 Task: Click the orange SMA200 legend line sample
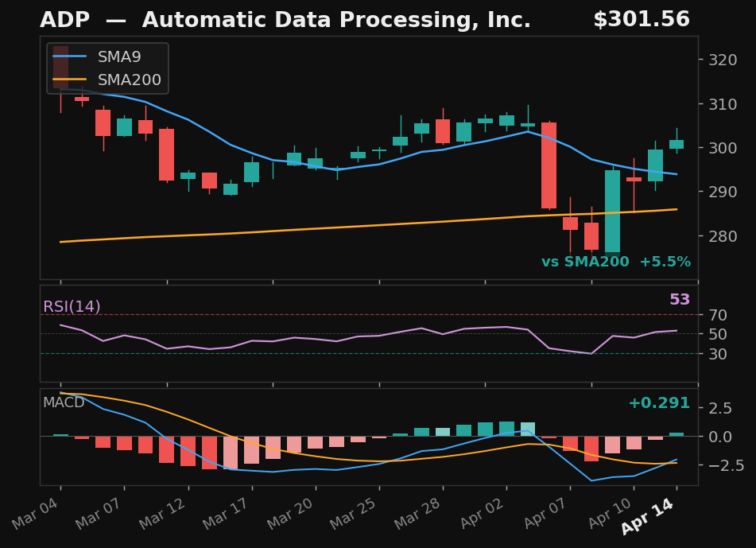[x=69, y=80]
